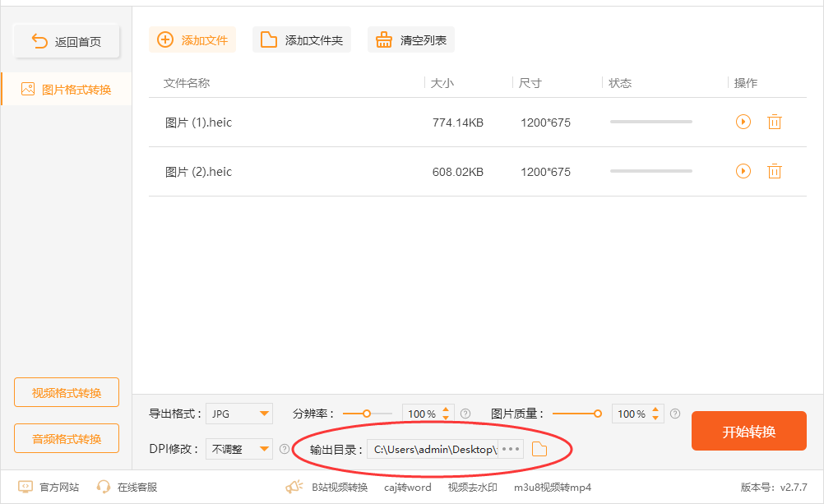
Task: Click the image quality 100% value field
Action: pos(632,414)
